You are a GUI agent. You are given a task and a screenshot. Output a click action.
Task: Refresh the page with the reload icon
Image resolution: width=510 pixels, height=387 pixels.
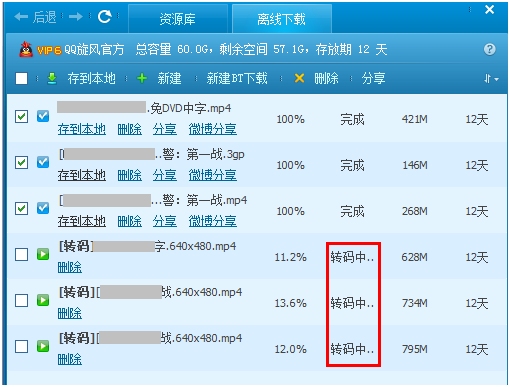[104, 16]
